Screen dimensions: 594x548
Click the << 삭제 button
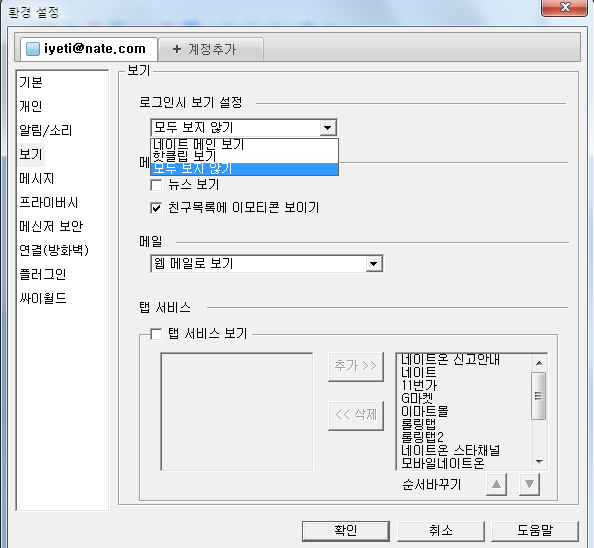click(356, 415)
